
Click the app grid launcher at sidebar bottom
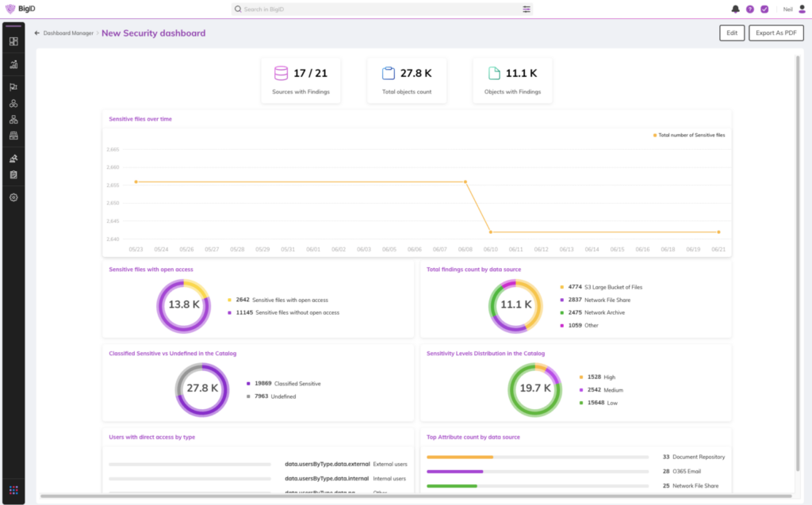pos(13,490)
